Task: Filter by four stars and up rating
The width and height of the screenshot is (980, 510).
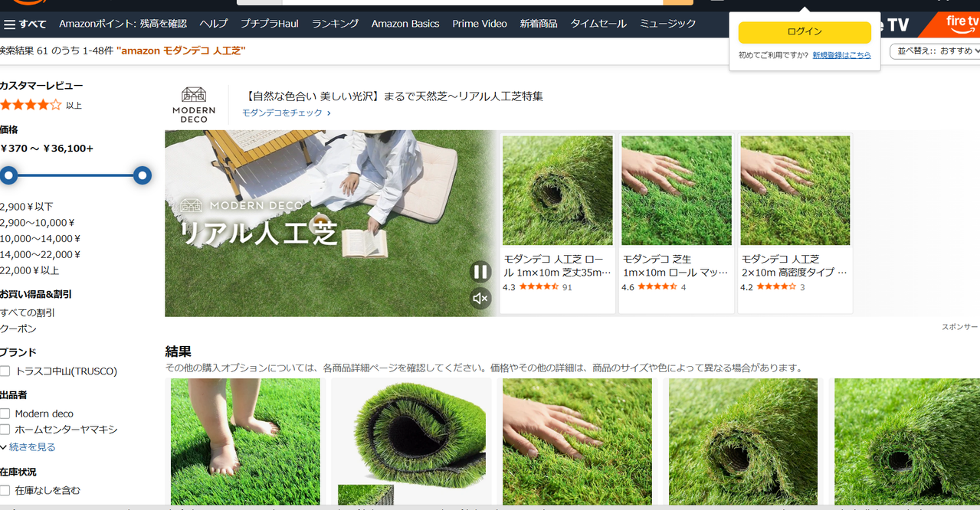Action: click(41, 105)
